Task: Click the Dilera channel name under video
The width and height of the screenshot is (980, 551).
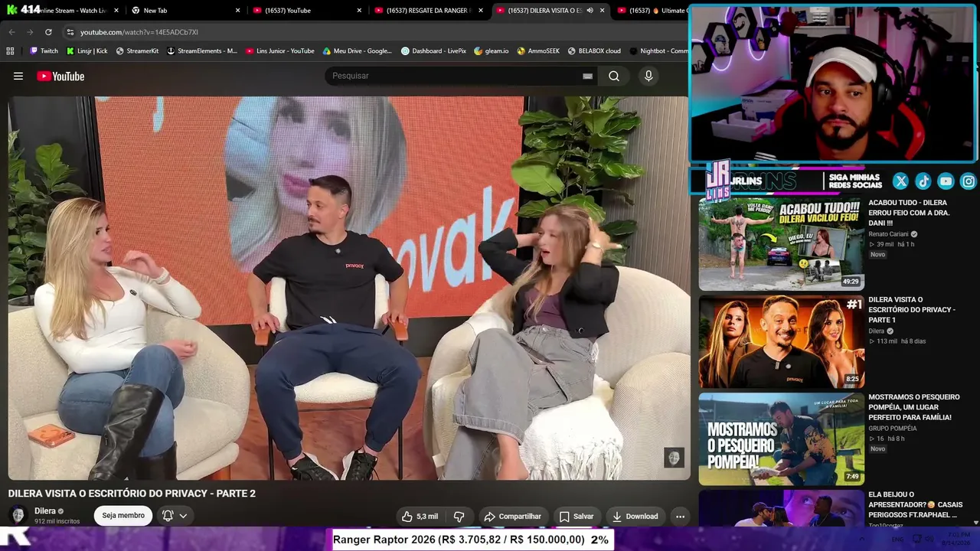Action: coord(45,511)
